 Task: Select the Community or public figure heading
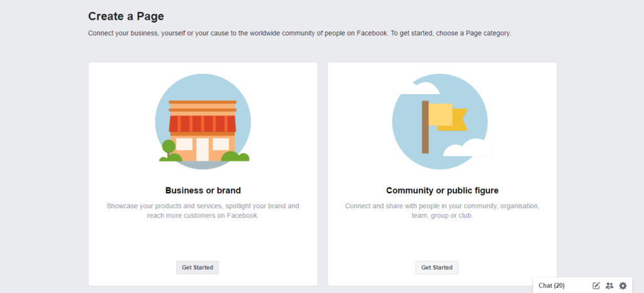442,191
